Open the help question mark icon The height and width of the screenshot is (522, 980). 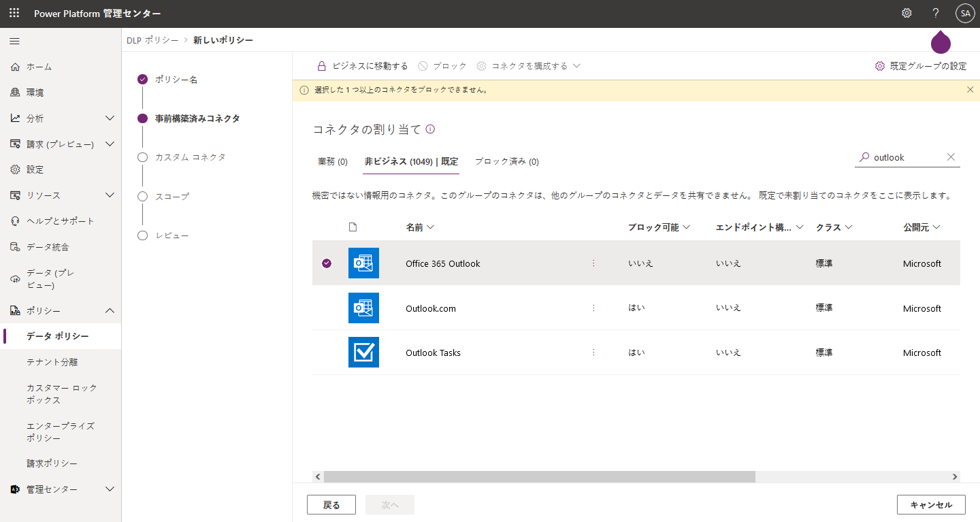pyautogui.click(x=936, y=14)
